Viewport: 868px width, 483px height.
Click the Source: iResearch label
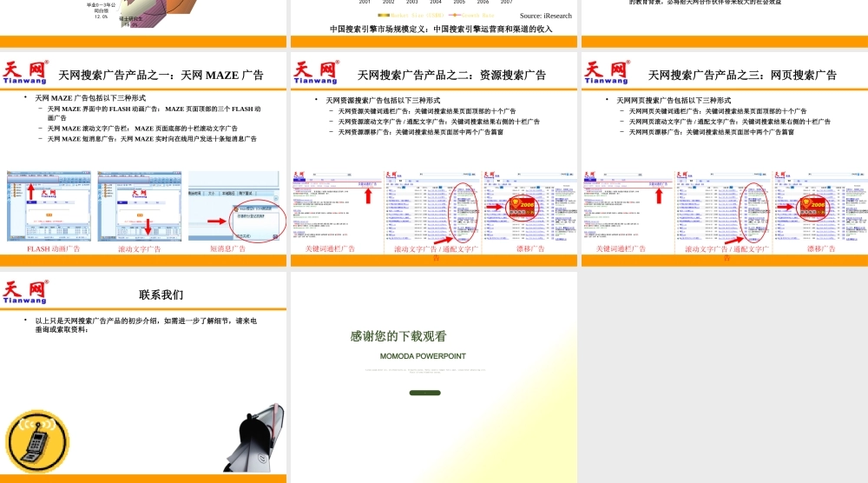click(546, 16)
